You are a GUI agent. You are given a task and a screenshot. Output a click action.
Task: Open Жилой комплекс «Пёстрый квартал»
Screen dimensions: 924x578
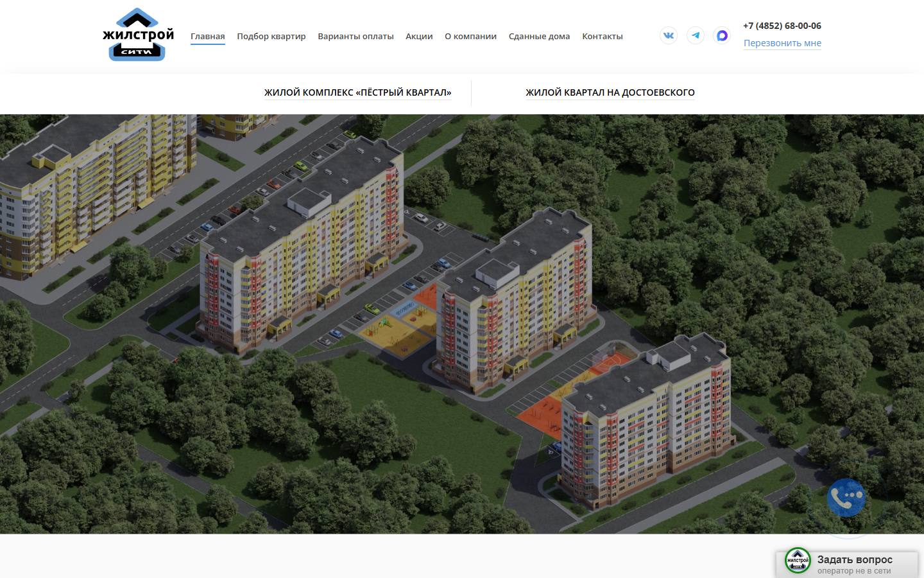coord(358,92)
